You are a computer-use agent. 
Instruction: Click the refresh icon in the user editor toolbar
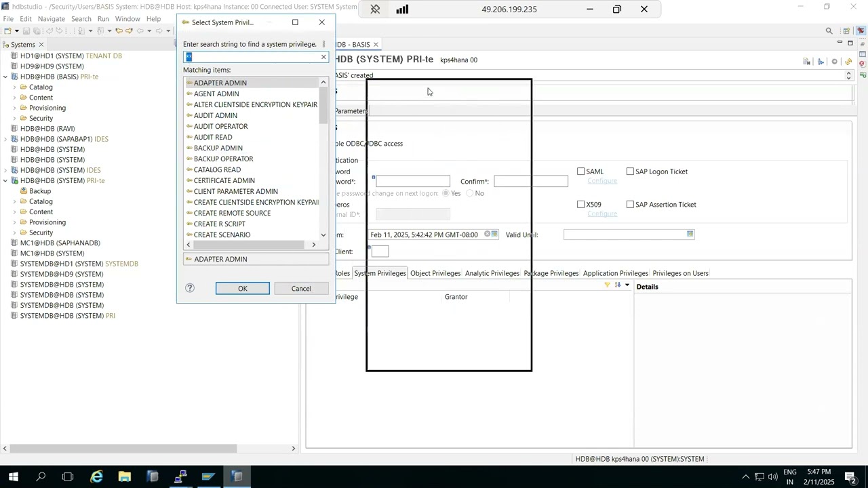point(848,62)
